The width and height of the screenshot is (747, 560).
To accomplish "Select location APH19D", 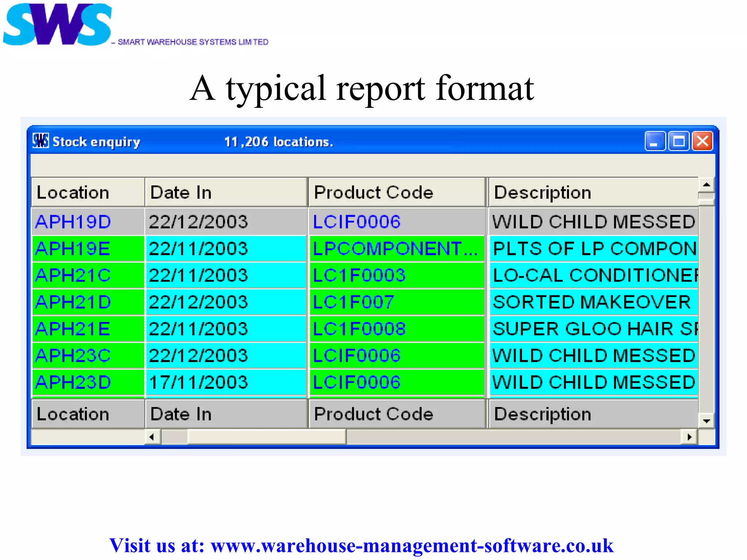I will [88, 222].
